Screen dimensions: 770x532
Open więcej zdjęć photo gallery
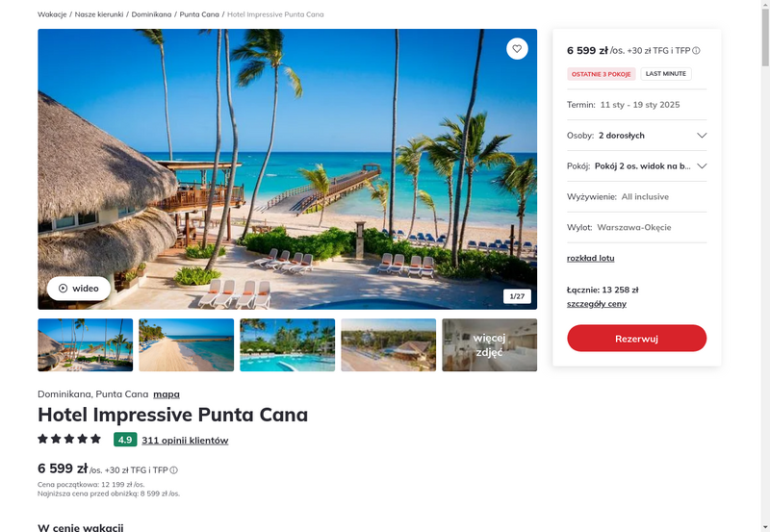coord(490,345)
